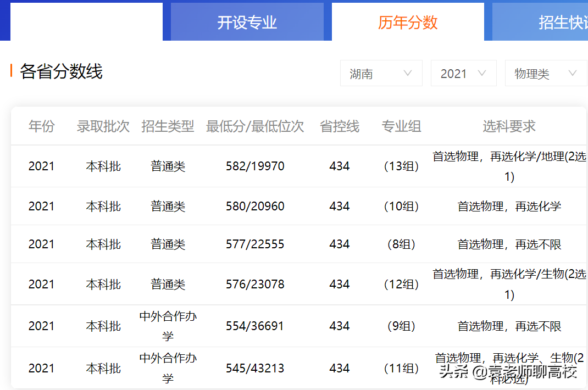Click the (11组) group in the last row
Image resolution: width=588 pixels, height=390 pixels.
pos(401,368)
